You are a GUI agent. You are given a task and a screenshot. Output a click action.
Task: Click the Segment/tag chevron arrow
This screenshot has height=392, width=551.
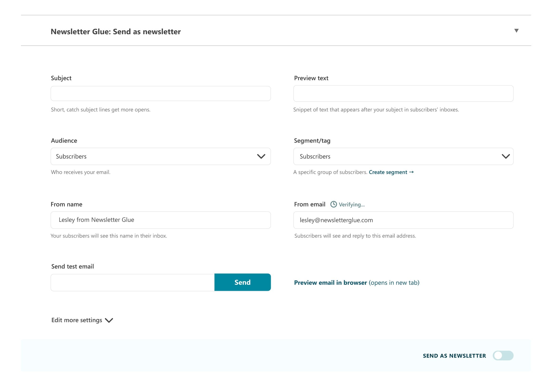(506, 156)
